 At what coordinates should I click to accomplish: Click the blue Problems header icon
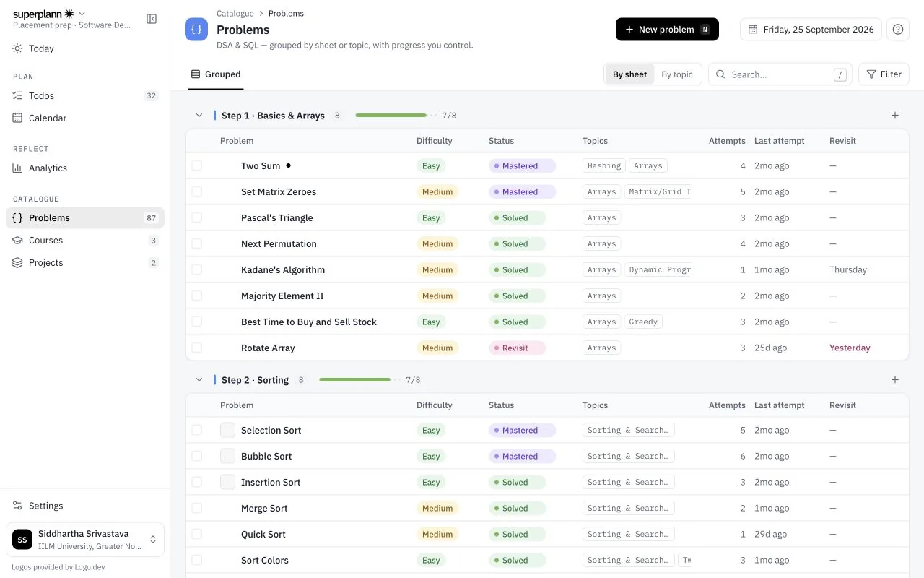coord(196,30)
